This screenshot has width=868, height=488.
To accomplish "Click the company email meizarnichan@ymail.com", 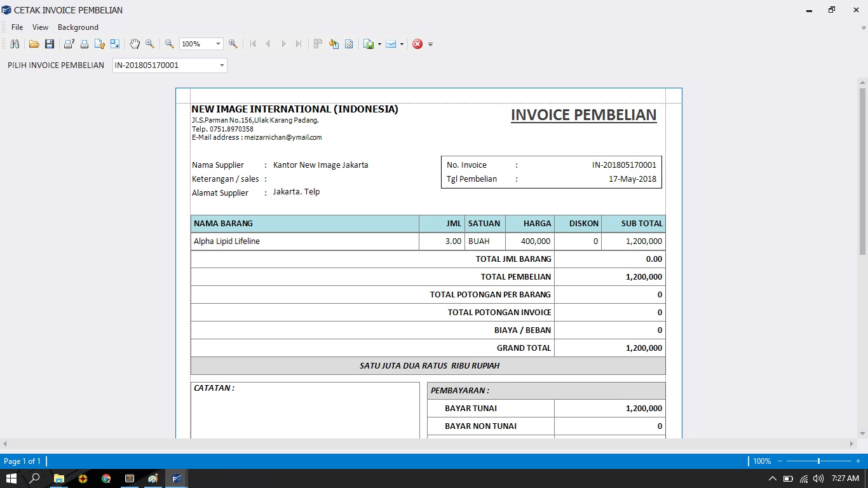I will point(283,137).
